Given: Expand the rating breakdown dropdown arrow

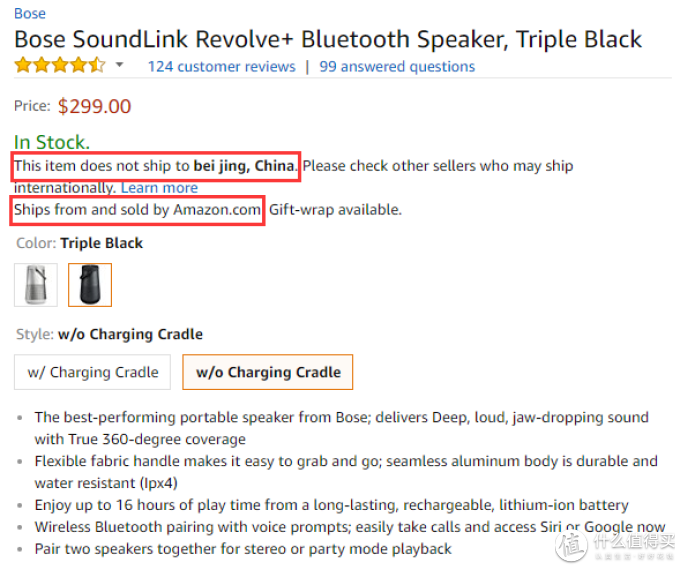Looking at the screenshot, I should click(120, 65).
